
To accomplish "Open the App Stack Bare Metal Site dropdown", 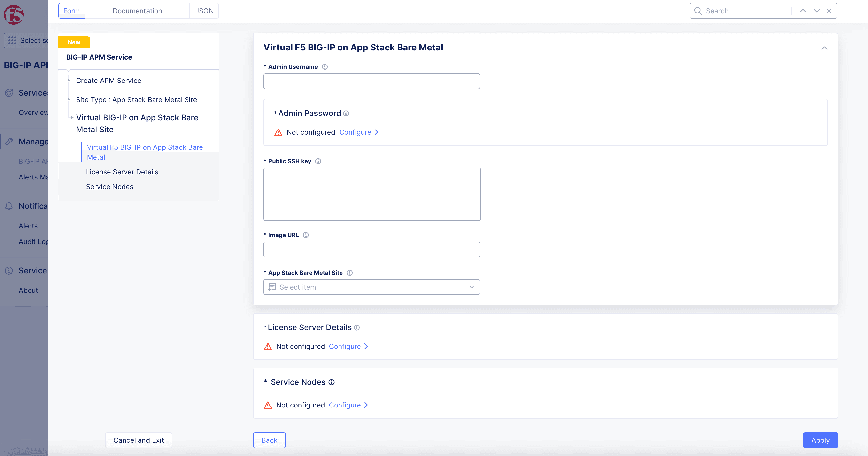I will point(371,287).
